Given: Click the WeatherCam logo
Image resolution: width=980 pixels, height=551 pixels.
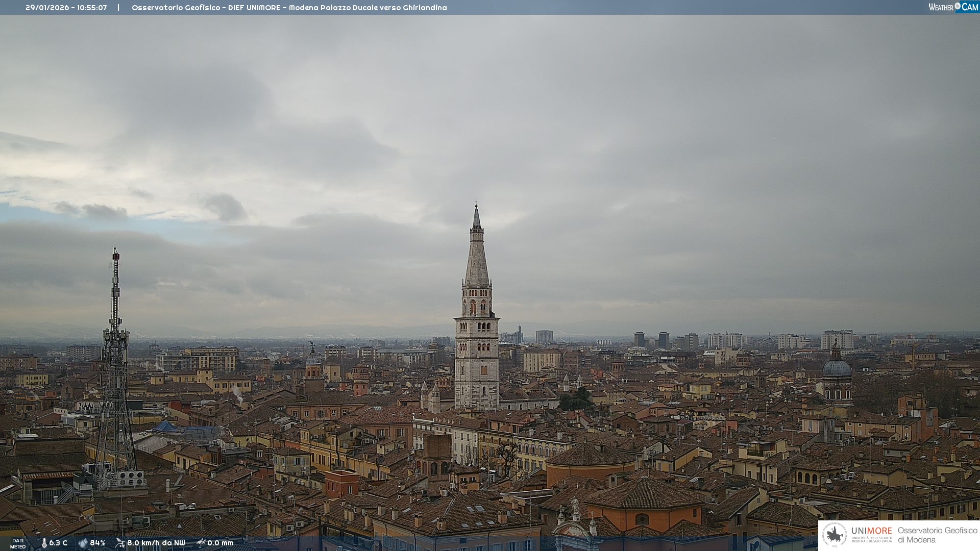Looking at the screenshot, I should click(953, 7).
